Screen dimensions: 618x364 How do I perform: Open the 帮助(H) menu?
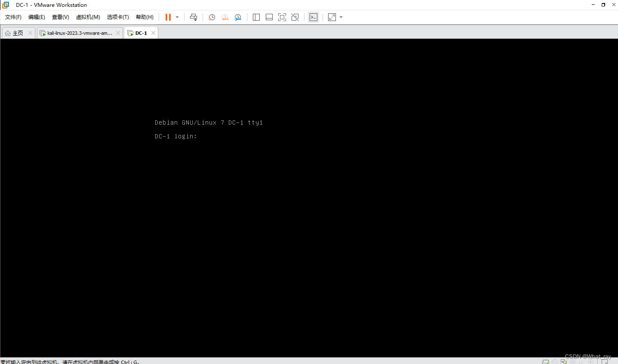click(x=145, y=17)
